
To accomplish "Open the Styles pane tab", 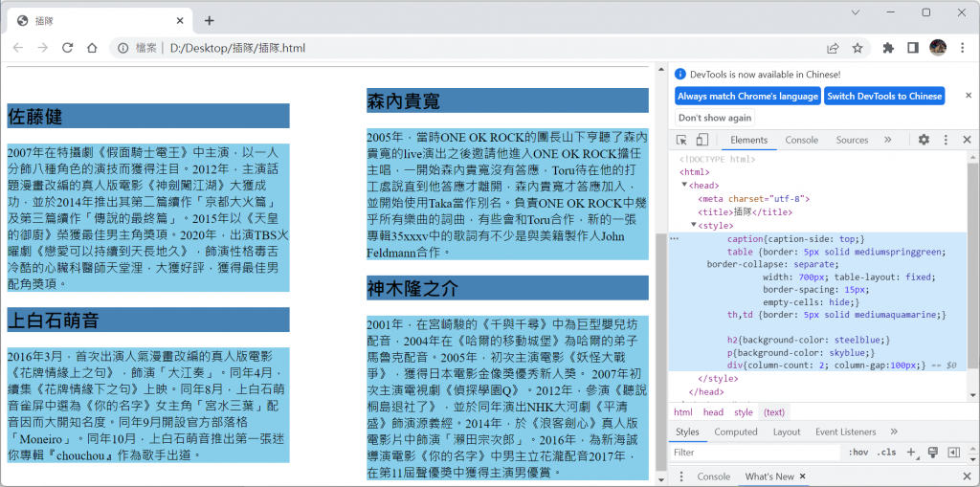I will click(x=687, y=432).
